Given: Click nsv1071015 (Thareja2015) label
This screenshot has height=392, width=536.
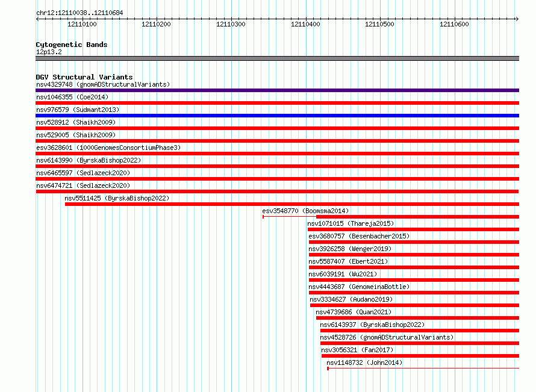Looking at the screenshot, I should pos(351,223).
